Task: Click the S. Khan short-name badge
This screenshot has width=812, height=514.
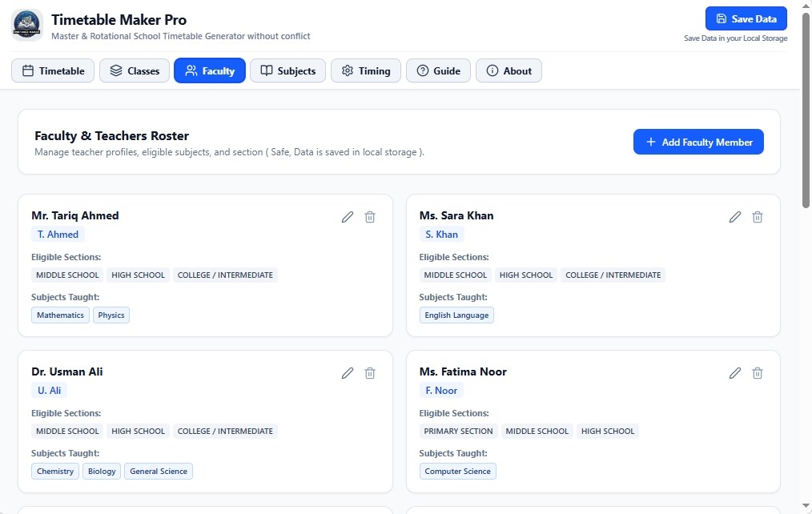Action: click(x=442, y=235)
